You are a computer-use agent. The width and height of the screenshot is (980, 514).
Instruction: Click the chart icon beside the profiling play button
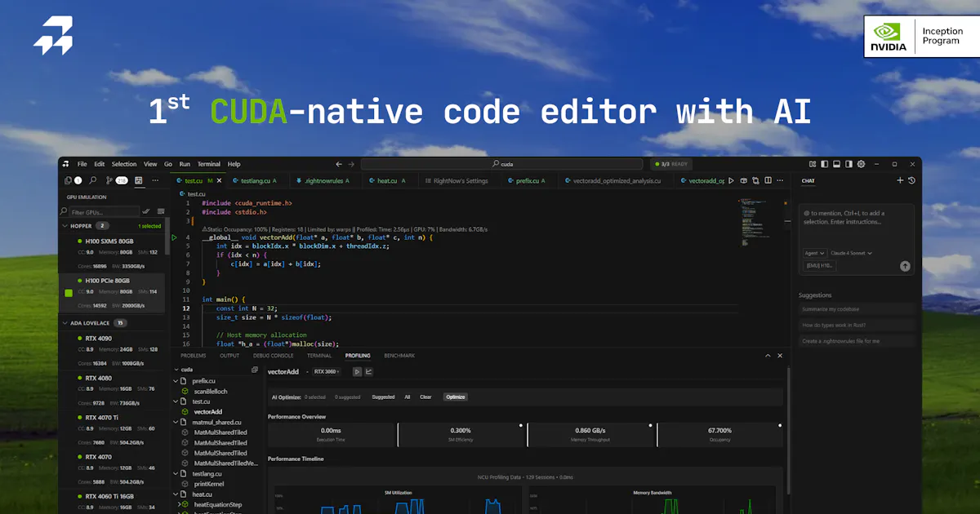(368, 371)
